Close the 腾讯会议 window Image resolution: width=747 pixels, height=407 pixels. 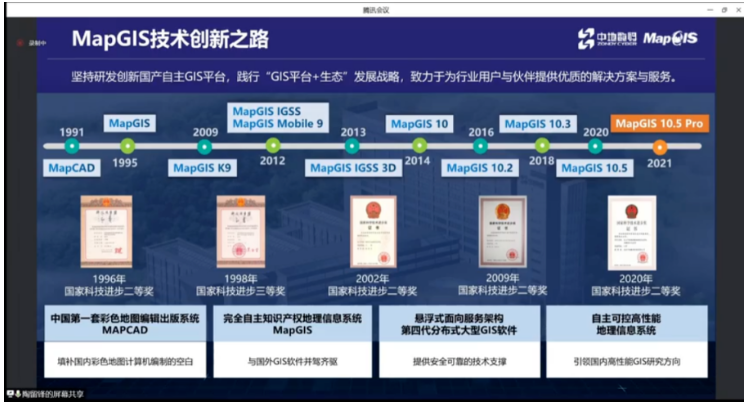738,10
